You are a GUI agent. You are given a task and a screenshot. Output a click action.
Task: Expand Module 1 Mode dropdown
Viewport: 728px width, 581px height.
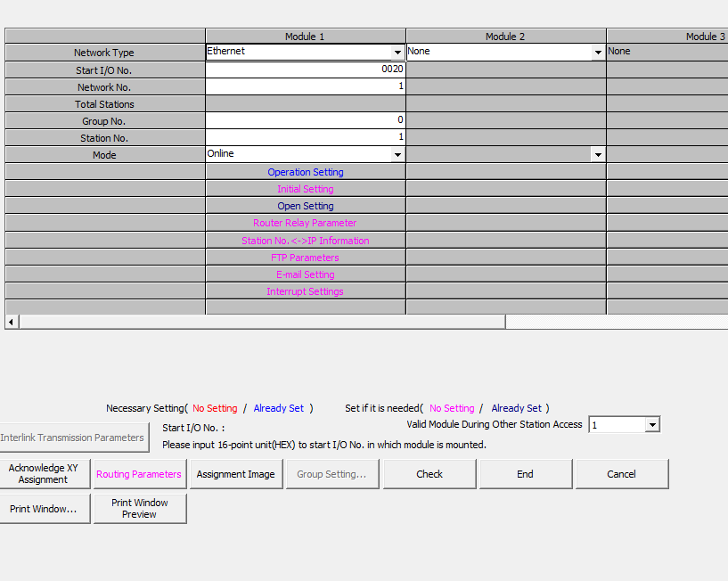point(397,155)
